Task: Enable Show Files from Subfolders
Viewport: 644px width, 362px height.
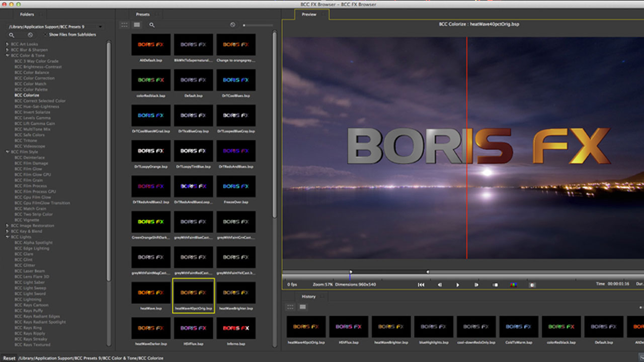Action: point(45,35)
